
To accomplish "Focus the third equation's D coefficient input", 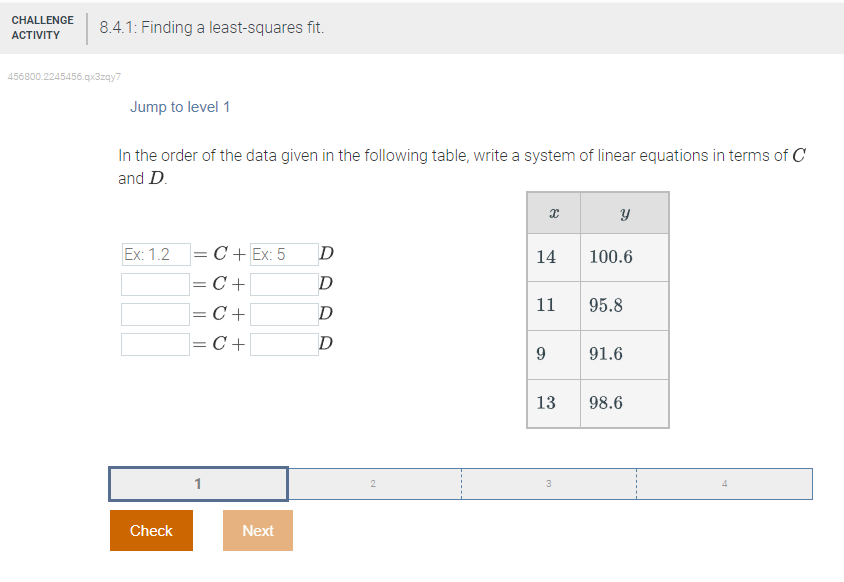I will coord(284,314).
